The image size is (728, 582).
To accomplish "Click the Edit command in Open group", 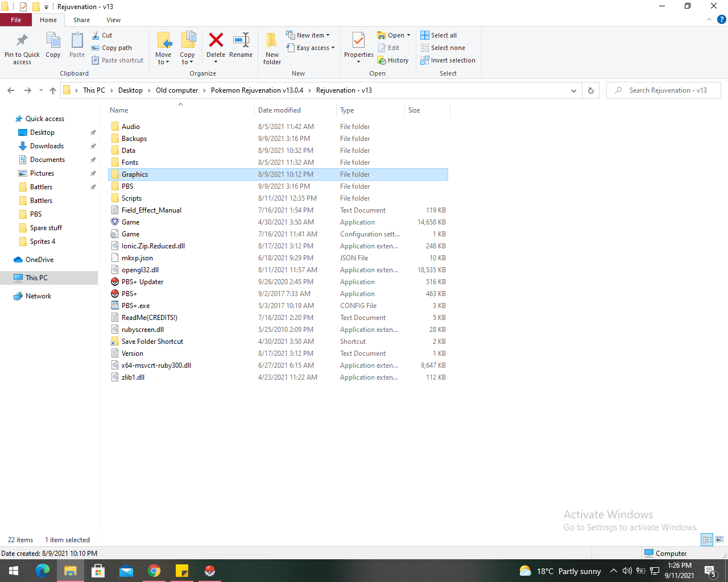I will tap(389, 48).
